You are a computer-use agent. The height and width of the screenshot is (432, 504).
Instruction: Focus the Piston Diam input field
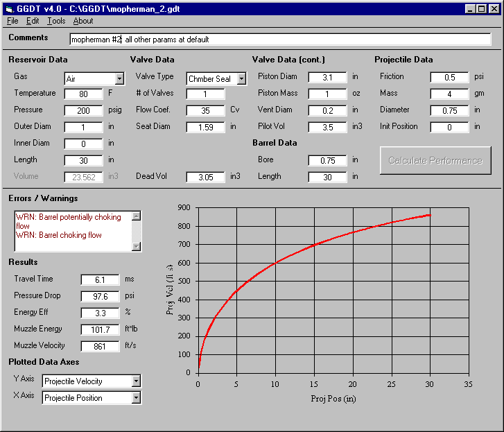coord(327,77)
